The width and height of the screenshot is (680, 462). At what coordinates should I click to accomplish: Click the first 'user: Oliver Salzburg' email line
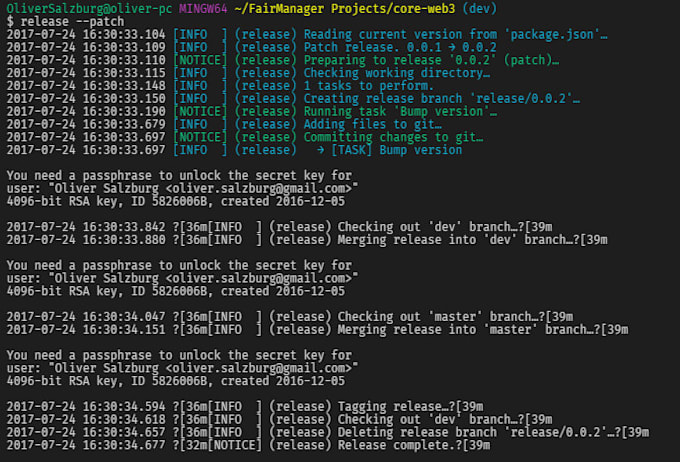[x=183, y=188]
